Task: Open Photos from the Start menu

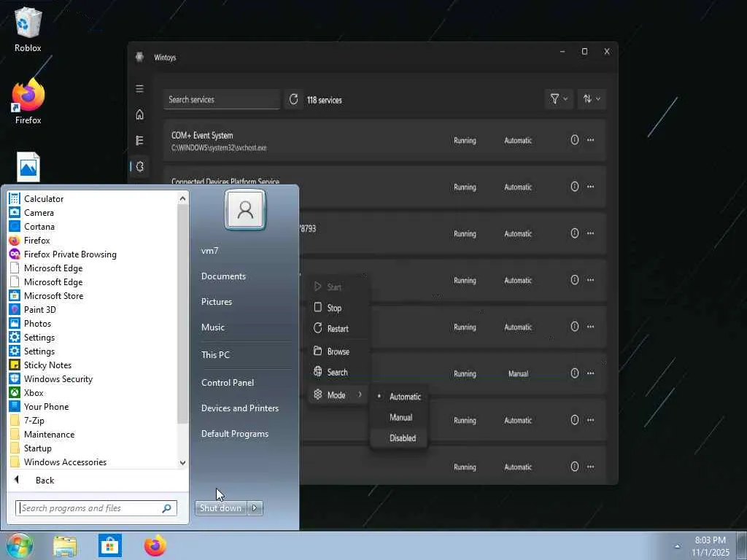Action: tap(93, 324)
